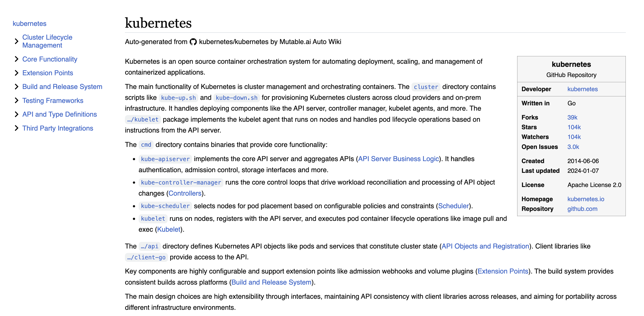Open the kubernetes root sidebar link
Screen dimensions: 644x316
tap(29, 23)
